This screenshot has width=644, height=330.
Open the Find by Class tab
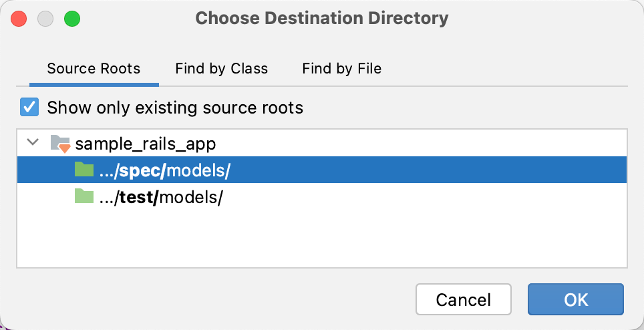(x=221, y=68)
